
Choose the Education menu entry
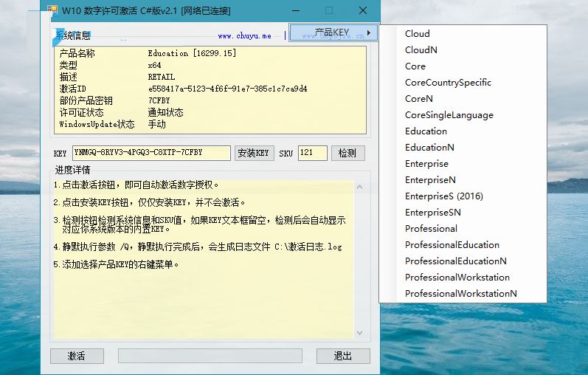point(463,131)
